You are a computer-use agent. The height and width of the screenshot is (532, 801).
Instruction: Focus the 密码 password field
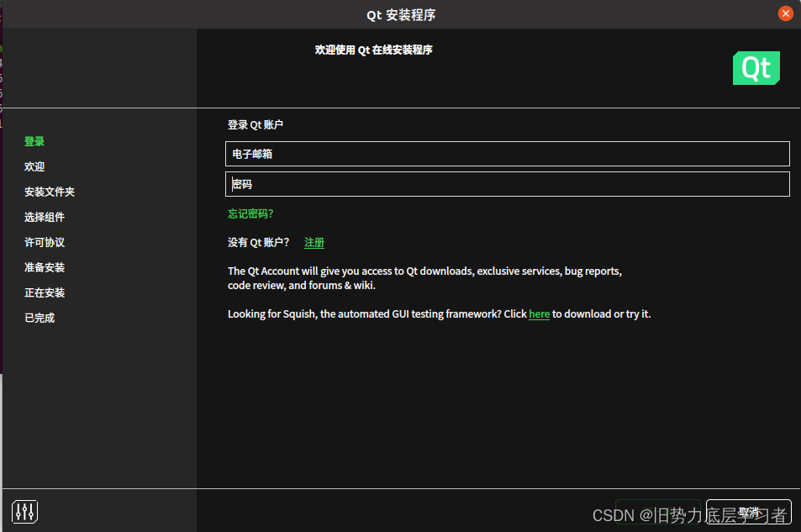pos(508,184)
